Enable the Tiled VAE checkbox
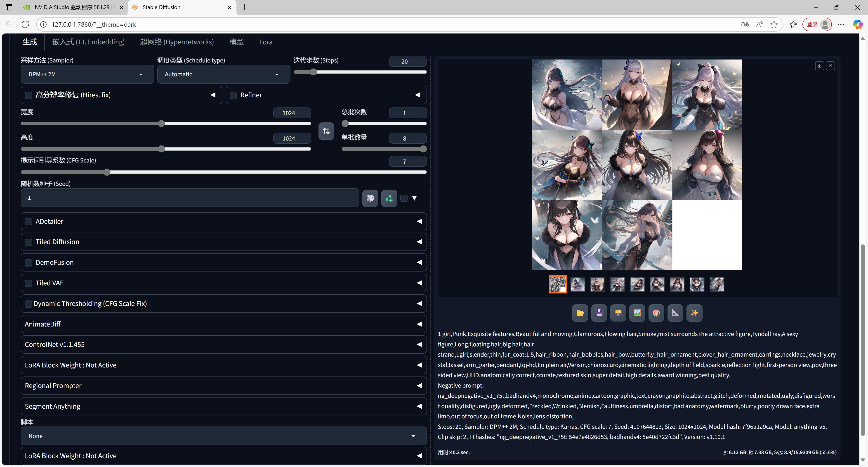 click(29, 283)
